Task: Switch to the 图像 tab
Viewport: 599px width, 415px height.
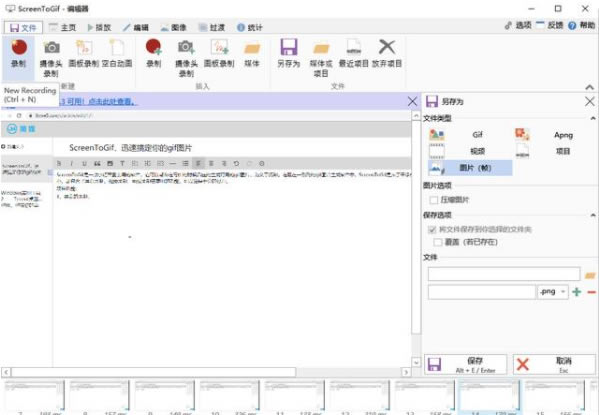Action: pos(173,28)
